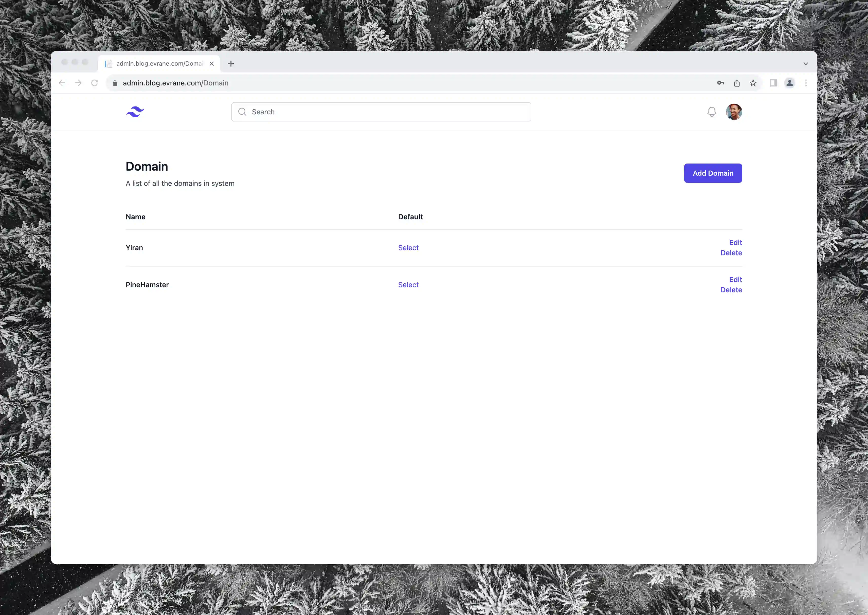Reload the page
The height and width of the screenshot is (615, 868).
pos(95,83)
